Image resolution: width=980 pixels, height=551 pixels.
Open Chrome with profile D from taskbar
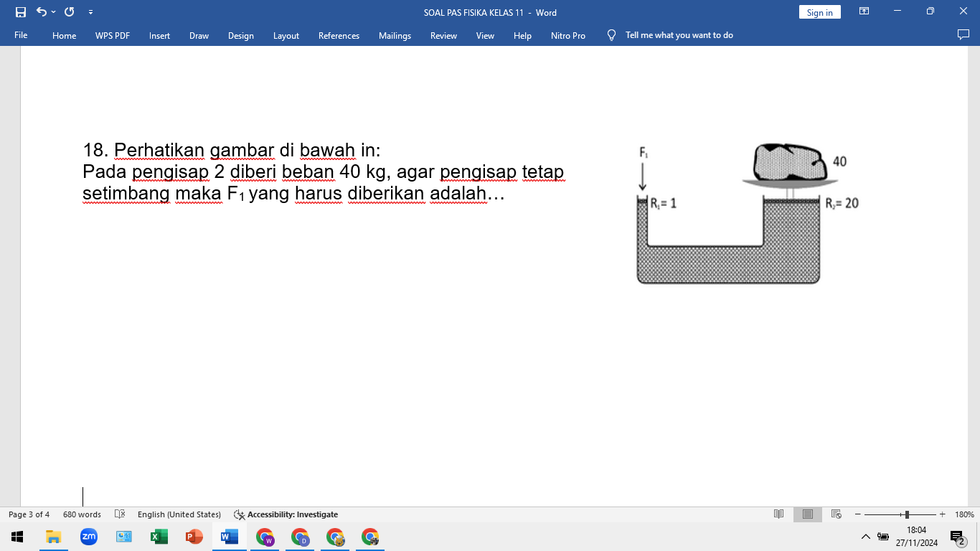coord(300,537)
